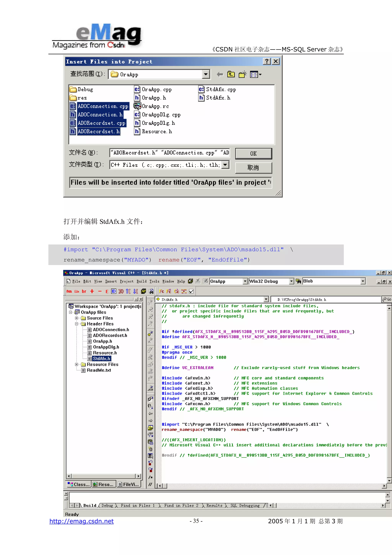The width and height of the screenshot is (392, 555).
Task: Click the open folder icon in the vertical toolbar
Action: [x=150, y=428]
